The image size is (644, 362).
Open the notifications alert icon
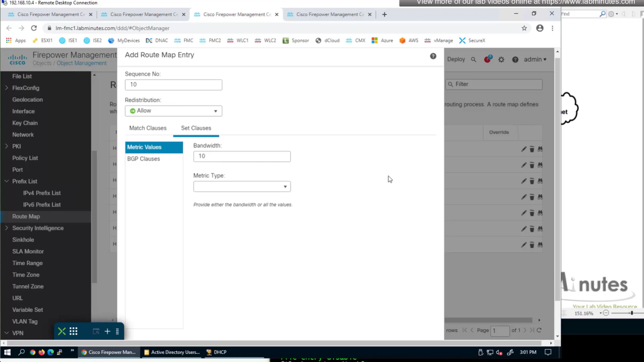click(x=487, y=59)
